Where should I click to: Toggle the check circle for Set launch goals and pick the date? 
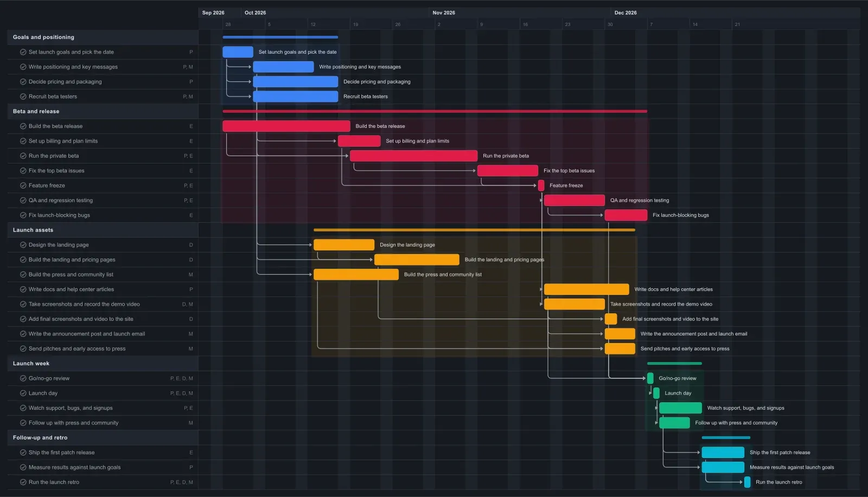(23, 52)
